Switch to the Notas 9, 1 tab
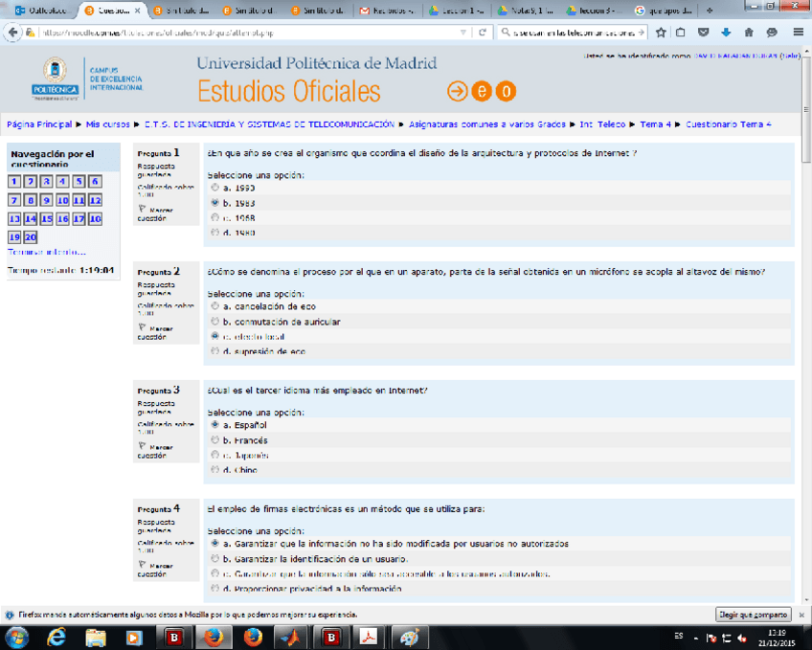This screenshot has height=650, width=812. 525,11
